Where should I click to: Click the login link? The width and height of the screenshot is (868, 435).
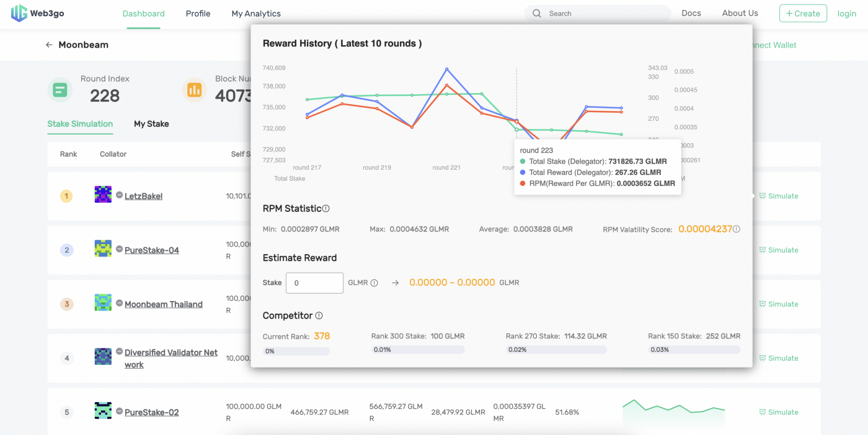point(847,14)
